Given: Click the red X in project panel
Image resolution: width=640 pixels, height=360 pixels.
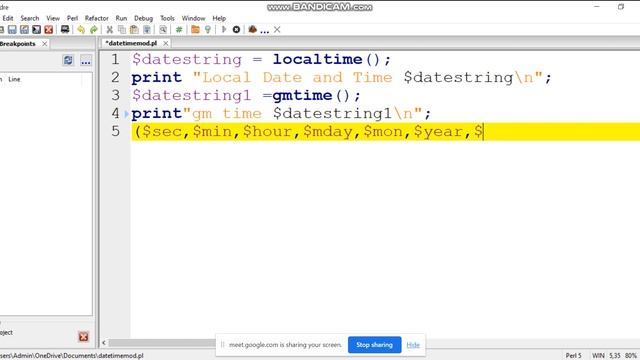Looking at the screenshot, I should [84, 336].
